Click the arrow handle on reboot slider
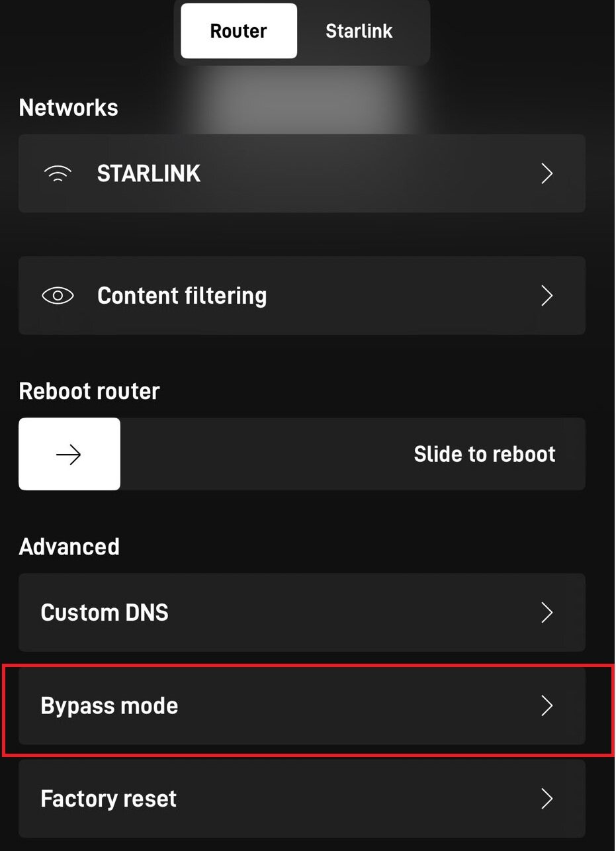 point(69,454)
